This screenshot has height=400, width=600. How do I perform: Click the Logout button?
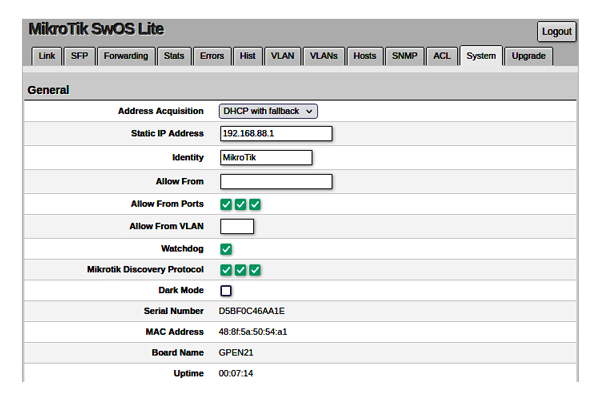pyautogui.click(x=556, y=31)
